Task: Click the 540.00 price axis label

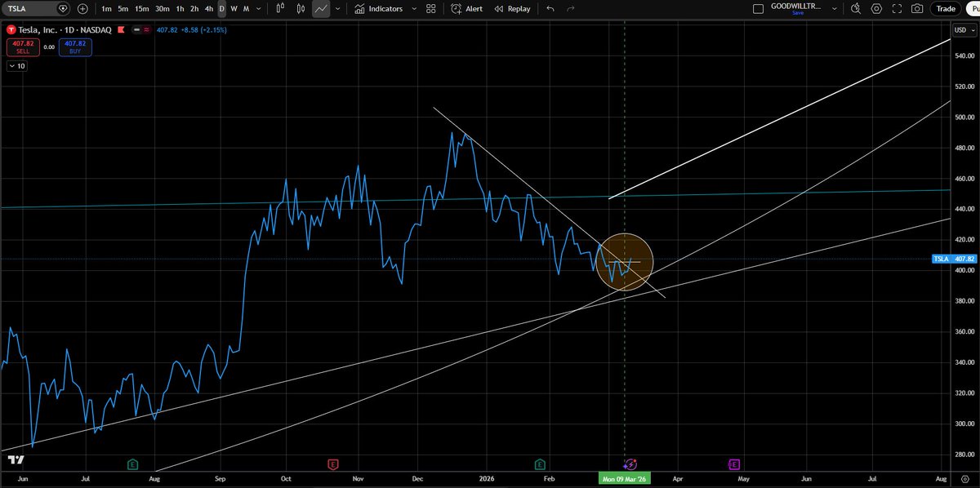Action: [x=964, y=55]
